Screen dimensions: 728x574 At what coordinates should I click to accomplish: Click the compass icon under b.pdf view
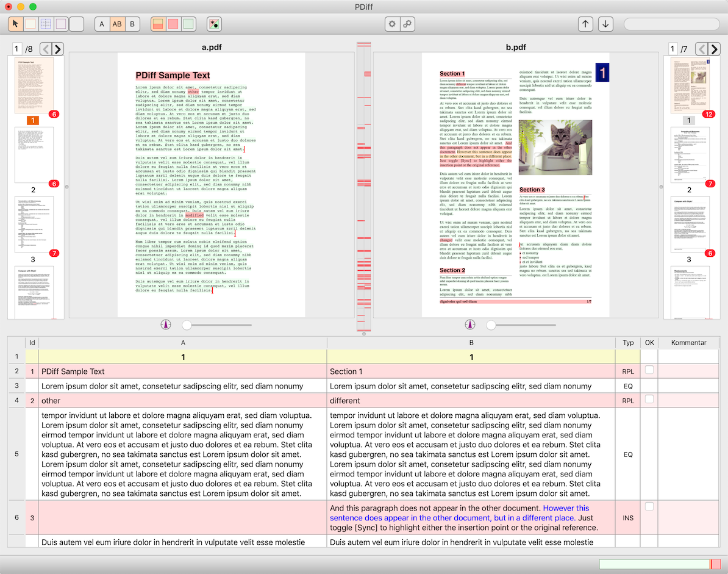pos(470,325)
